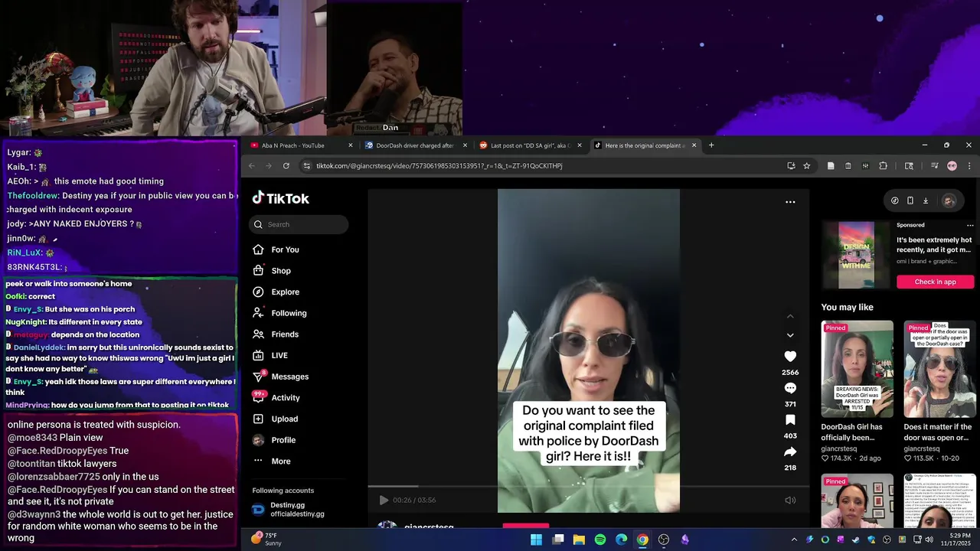Like the video with heart icon
Image resolution: width=980 pixels, height=551 pixels.
point(790,356)
